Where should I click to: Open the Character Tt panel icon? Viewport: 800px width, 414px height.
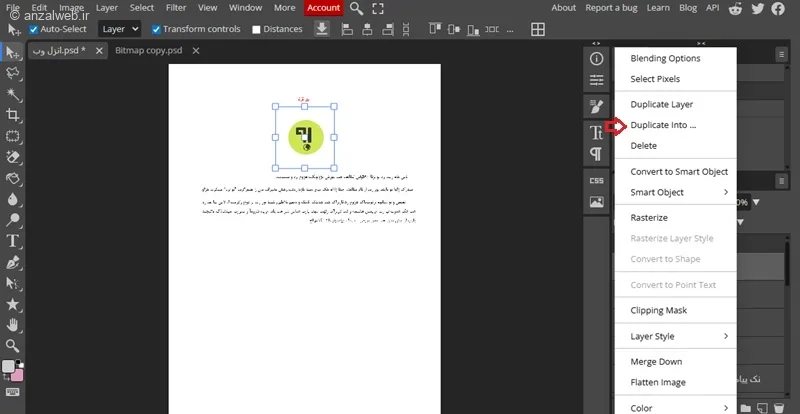596,133
